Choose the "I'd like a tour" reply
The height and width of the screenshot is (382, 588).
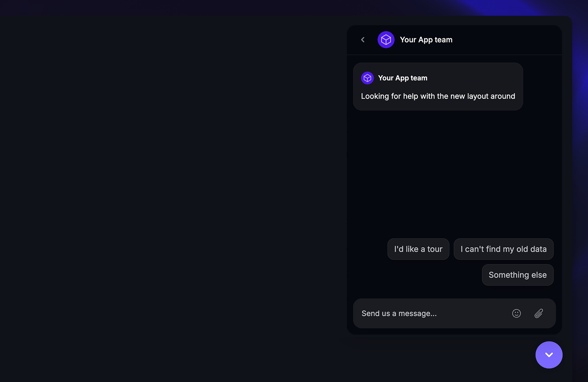tap(418, 249)
